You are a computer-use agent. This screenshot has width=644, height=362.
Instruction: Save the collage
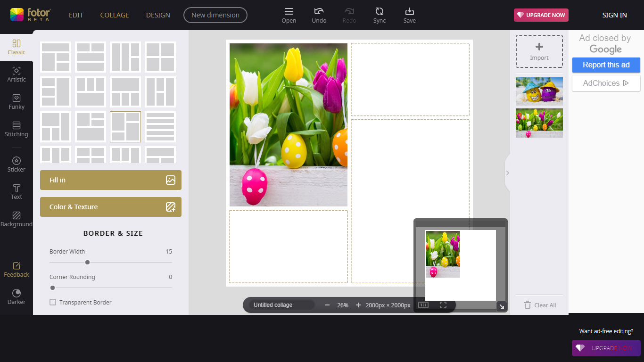(410, 15)
